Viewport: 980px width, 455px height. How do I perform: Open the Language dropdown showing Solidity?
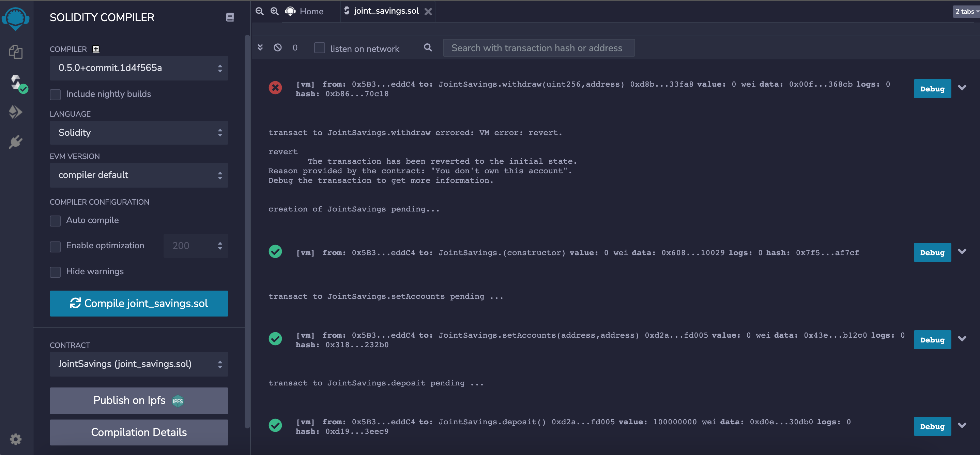[x=139, y=133]
